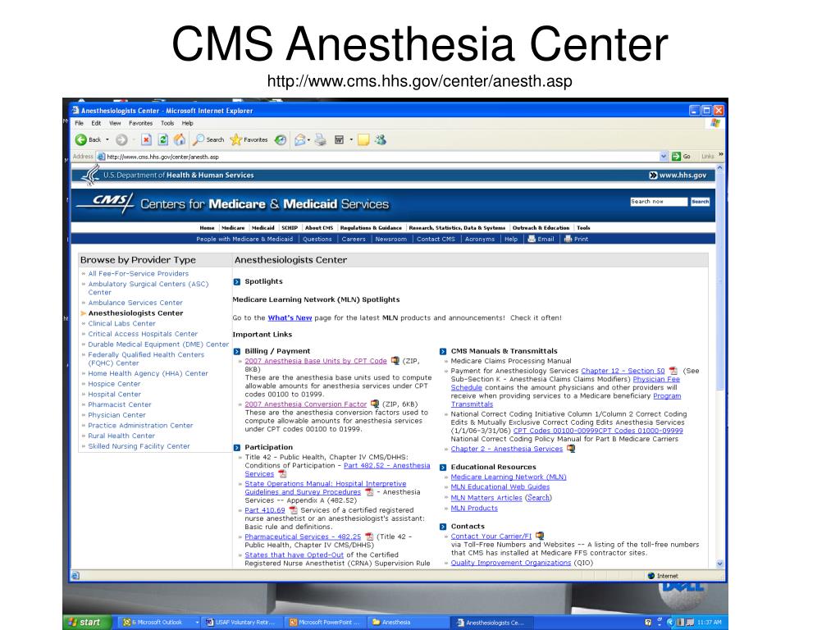Go to the Home page icon
Viewport: 840px width, 630px height.
tap(180, 139)
